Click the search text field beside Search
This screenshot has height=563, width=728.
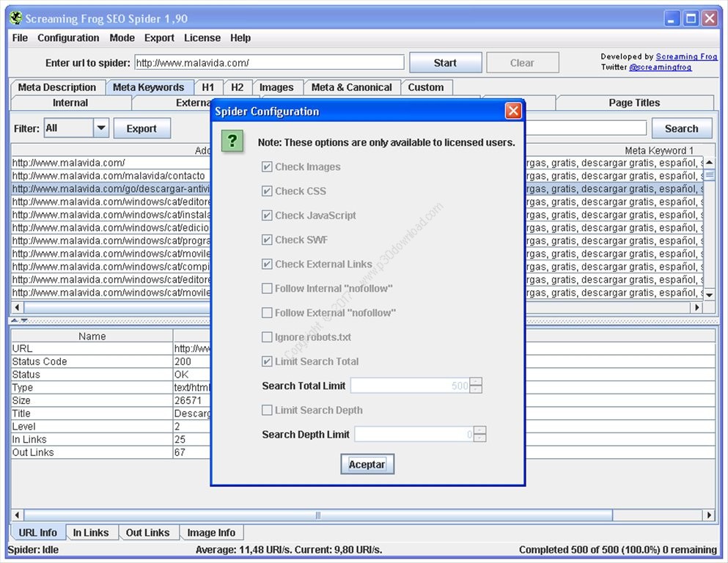tap(586, 128)
